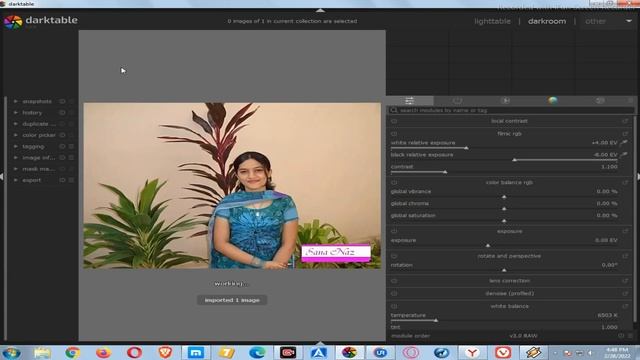640x360 pixels.
Task: Pick black relative exposure with eyedropper
Action: tap(624, 155)
